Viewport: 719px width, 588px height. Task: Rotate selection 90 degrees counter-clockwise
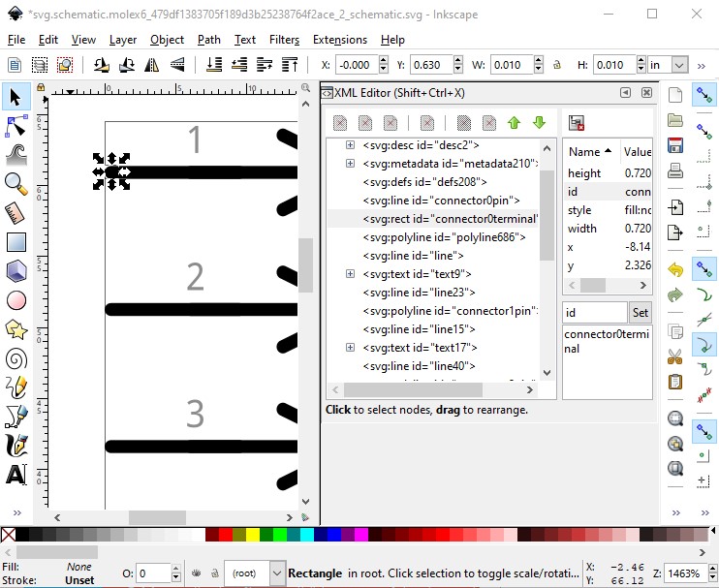[x=102, y=65]
